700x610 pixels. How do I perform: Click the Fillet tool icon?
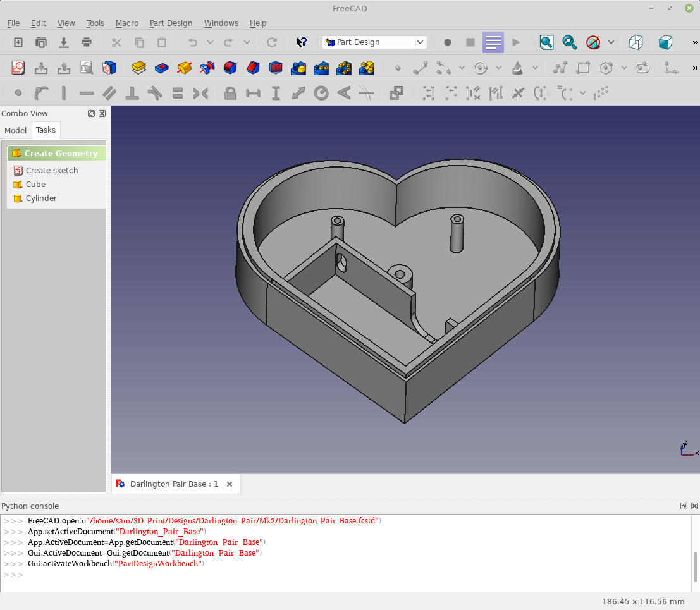pos(230,68)
